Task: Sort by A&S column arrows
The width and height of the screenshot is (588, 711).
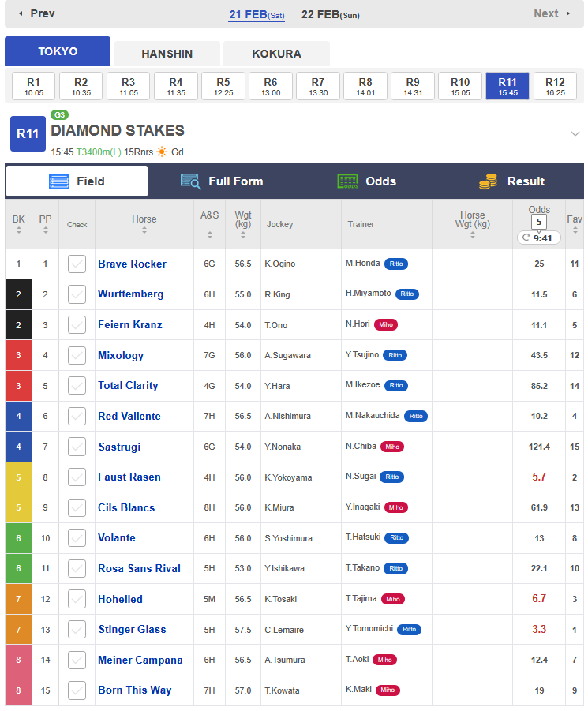Action: tap(209, 235)
